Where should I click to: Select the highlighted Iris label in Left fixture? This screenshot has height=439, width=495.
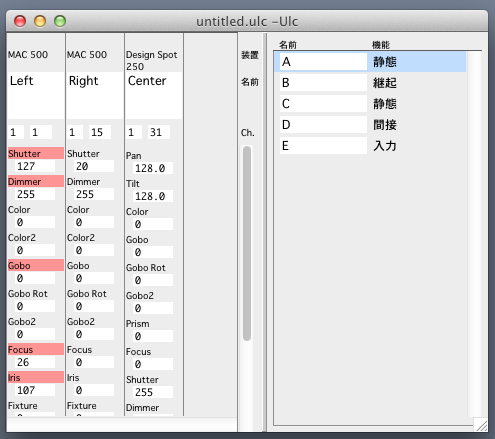pyautogui.click(x=36, y=377)
